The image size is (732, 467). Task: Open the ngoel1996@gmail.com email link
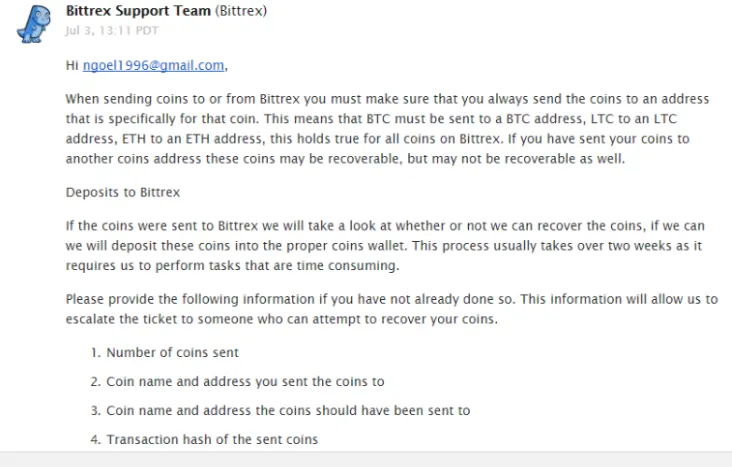tap(154, 65)
